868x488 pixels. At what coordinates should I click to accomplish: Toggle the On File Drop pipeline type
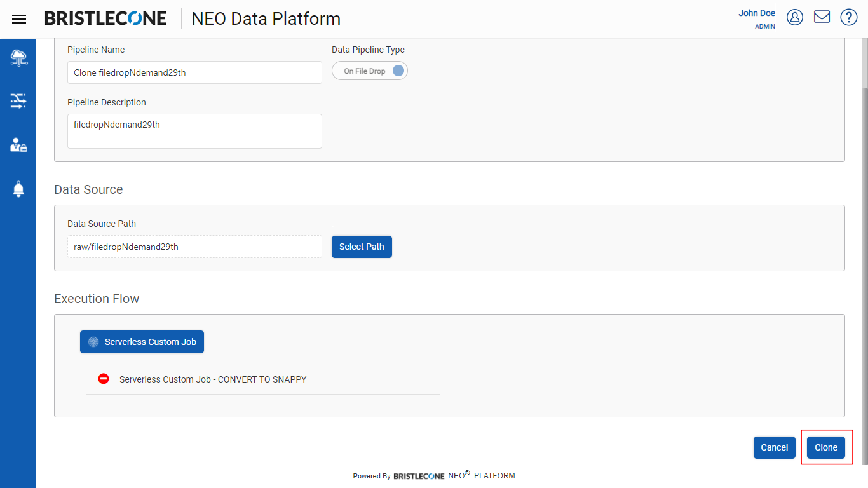[370, 71]
